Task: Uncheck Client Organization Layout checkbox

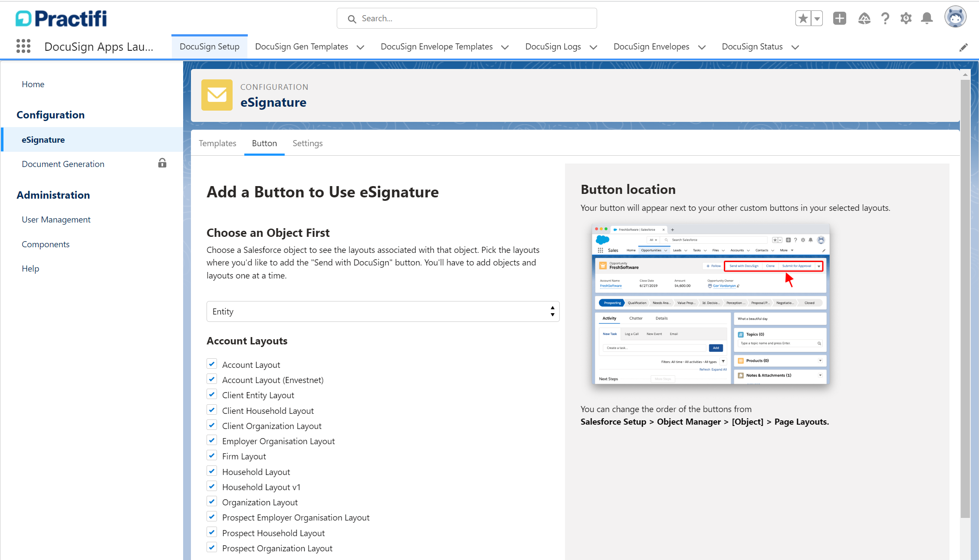Action: tap(212, 425)
